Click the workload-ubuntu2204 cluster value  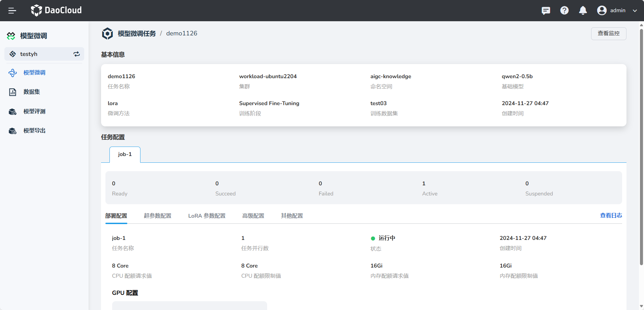click(268, 76)
